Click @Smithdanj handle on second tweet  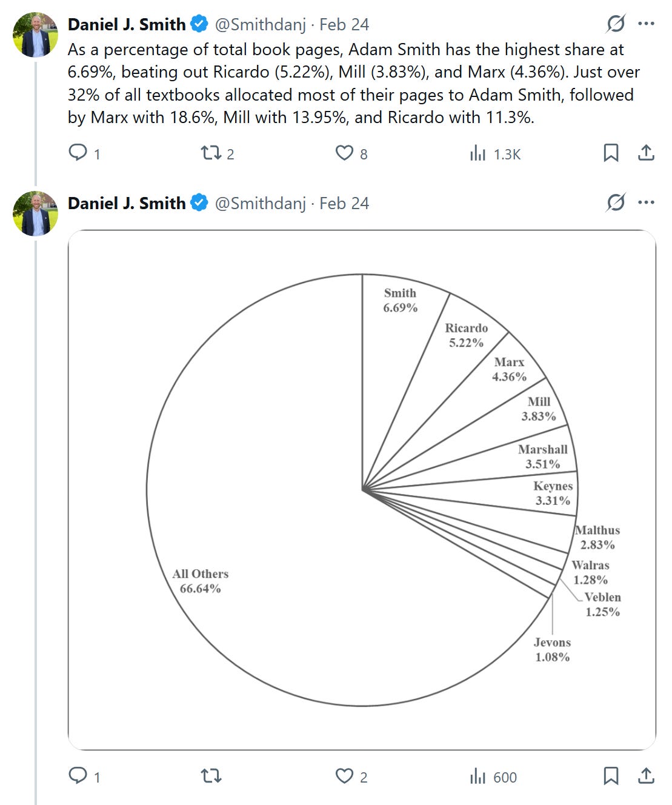tap(260, 203)
